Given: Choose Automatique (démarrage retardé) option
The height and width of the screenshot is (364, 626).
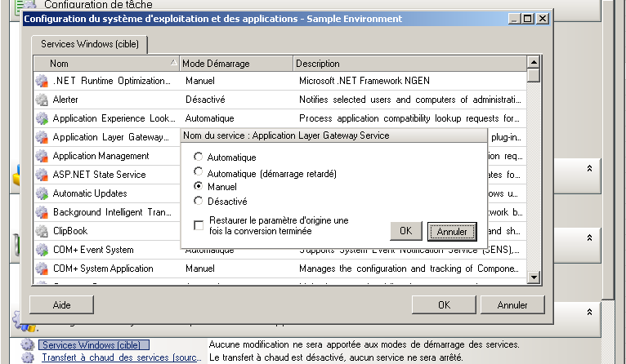Looking at the screenshot, I should [x=198, y=171].
